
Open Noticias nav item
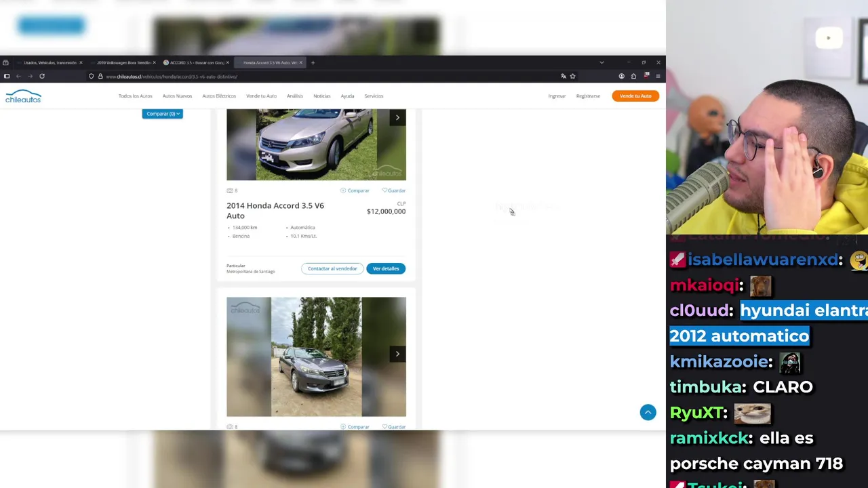pyautogui.click(x=321, y=96)
